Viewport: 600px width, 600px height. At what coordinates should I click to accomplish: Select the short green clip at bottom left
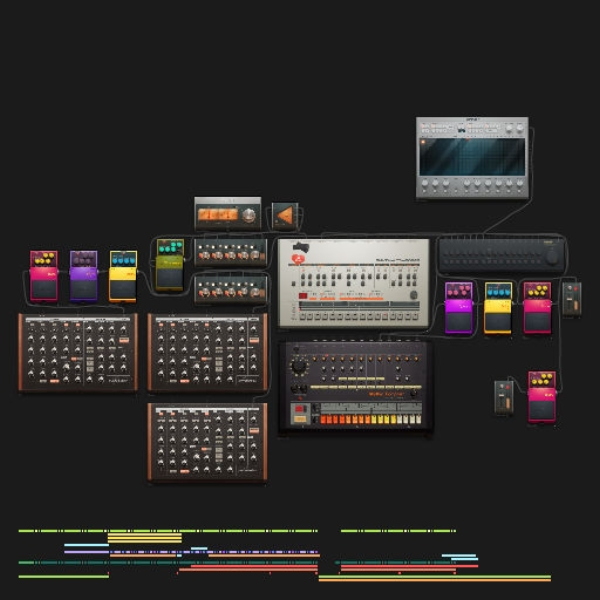tap(64, 577)
